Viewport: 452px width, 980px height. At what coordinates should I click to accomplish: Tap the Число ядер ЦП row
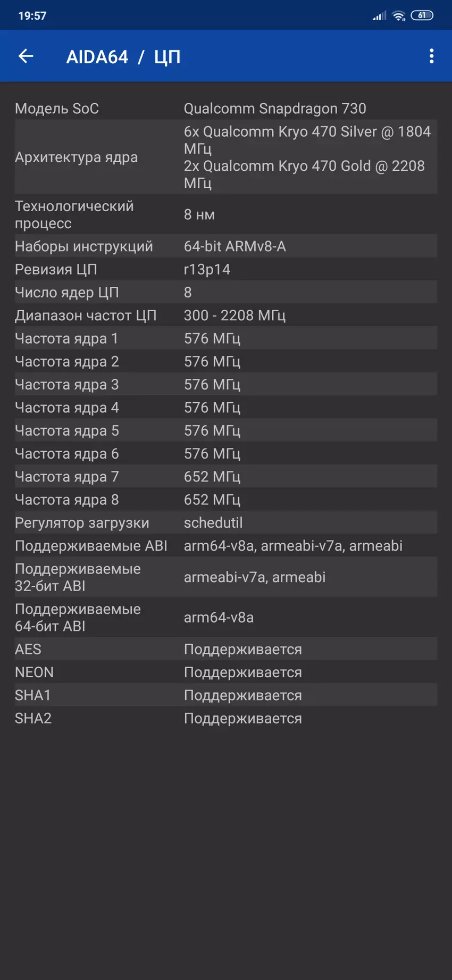point(225,292)
